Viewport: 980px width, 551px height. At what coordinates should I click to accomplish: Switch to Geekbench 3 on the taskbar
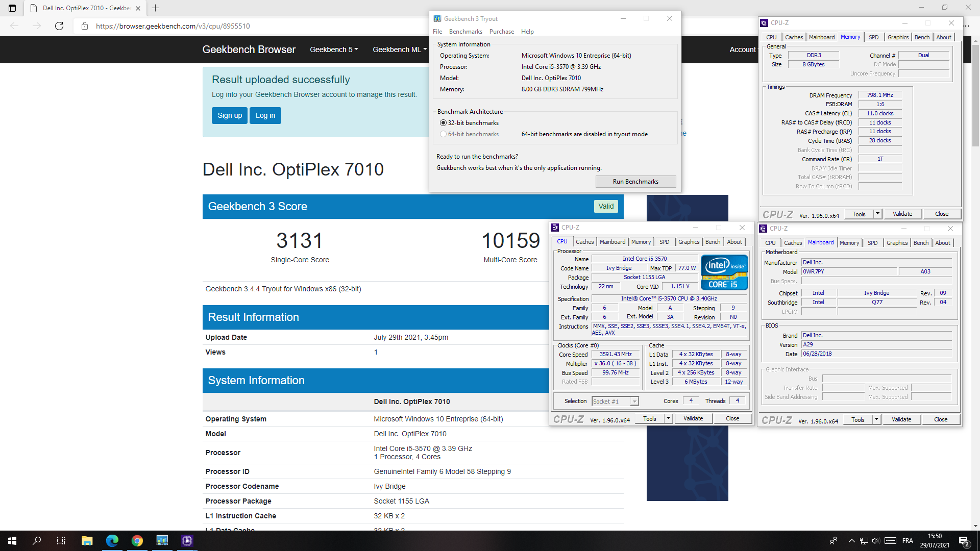coord(162,541)
